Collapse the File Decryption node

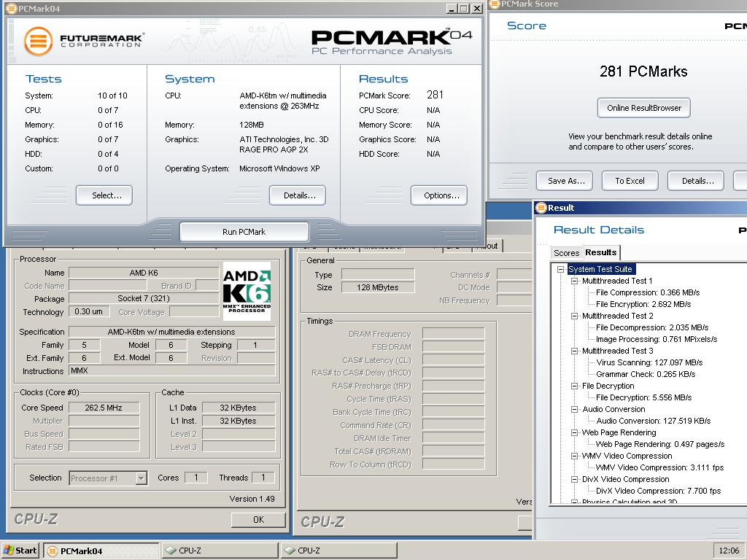pos(575,386)
